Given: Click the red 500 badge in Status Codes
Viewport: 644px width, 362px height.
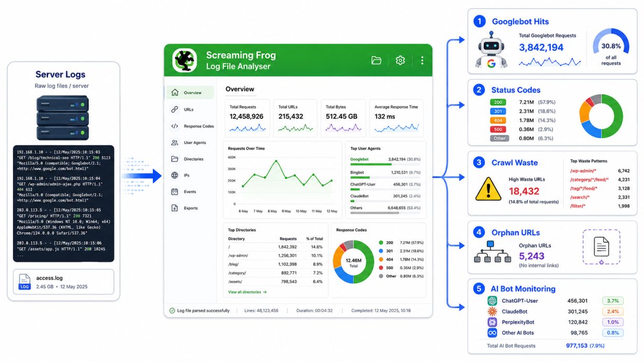Looking at the screenshot, I should pos(497,129).
